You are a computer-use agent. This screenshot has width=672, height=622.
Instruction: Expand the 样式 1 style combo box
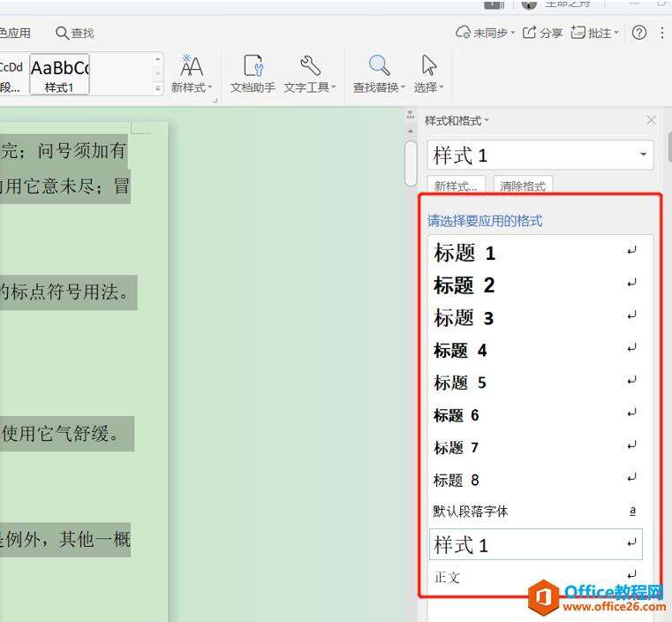pyautogui.click(x=643, y=155)
